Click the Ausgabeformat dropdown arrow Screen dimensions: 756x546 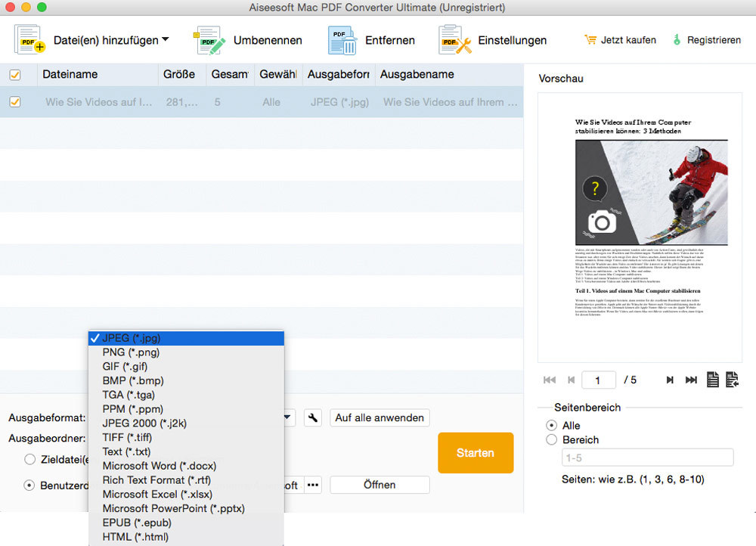287,417
